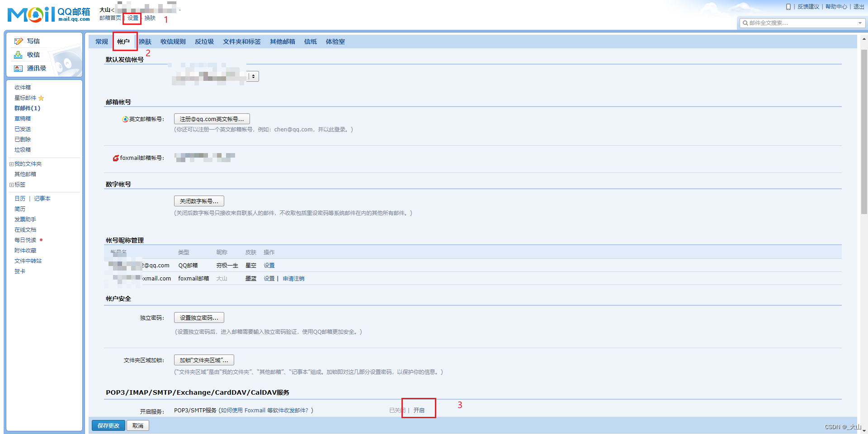Click the 退出 logout link
The height and width of the screenshot is (434, 868).
859,7
